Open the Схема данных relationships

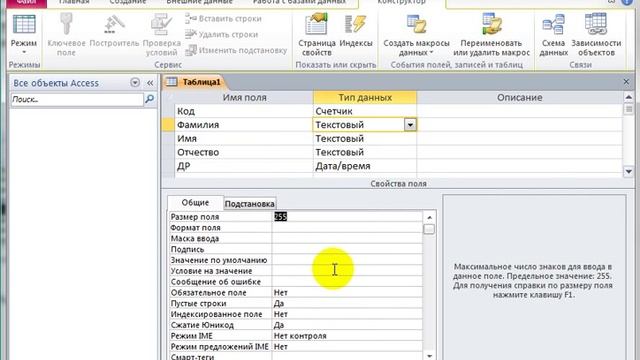(553, 35)
